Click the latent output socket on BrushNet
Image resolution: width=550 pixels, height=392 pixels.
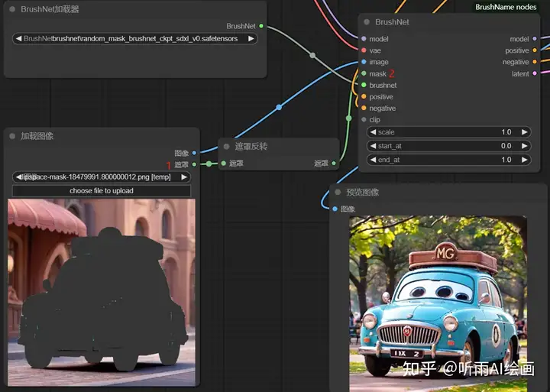pyautogui.click(x=535, y=73)
